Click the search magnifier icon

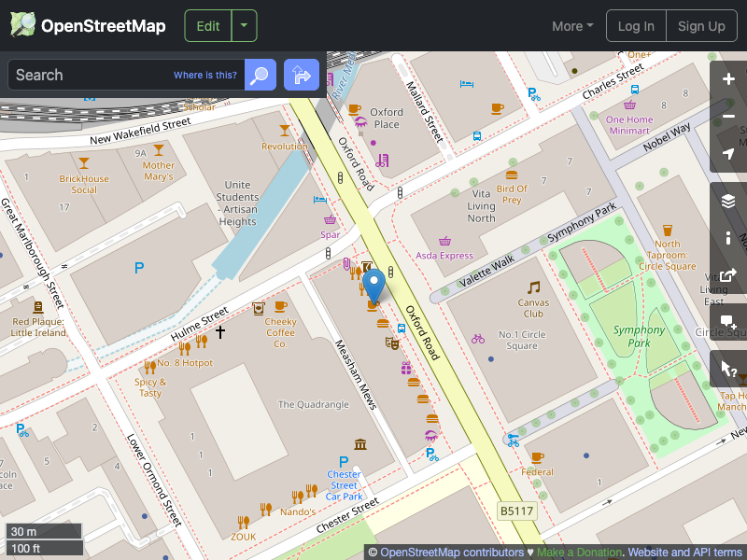[260, 75]
